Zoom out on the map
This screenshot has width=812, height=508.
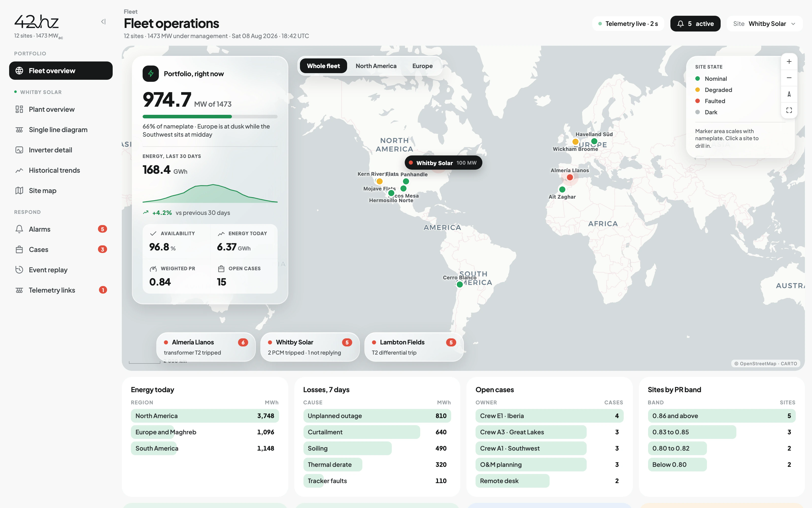(789, 78)
